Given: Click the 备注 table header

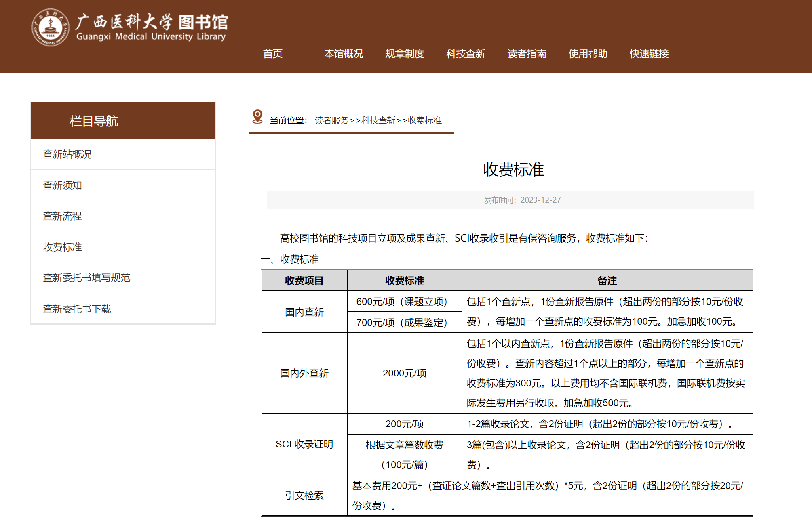Looking at the screenshot, I should [x=607, y=281].
